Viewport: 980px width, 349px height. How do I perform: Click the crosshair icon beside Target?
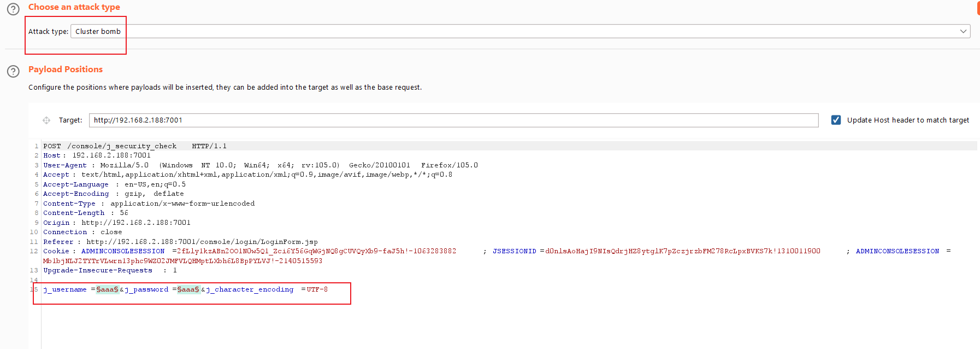click(46, 120)
